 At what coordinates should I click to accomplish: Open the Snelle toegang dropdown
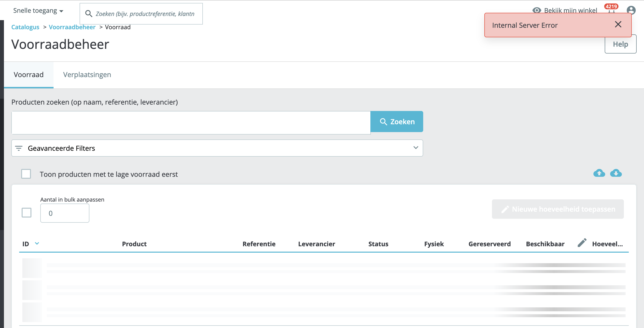[x=38, y=11]
